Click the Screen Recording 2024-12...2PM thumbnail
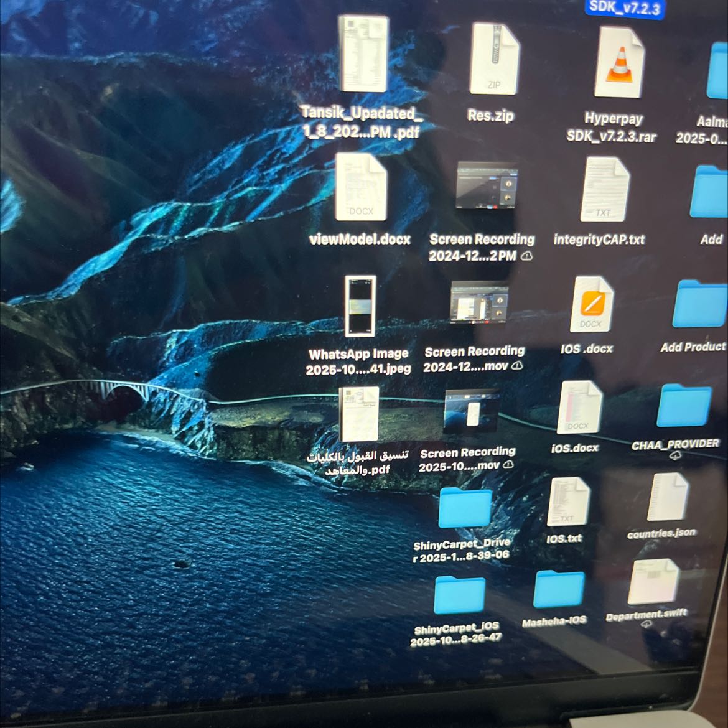 [486, 186]
